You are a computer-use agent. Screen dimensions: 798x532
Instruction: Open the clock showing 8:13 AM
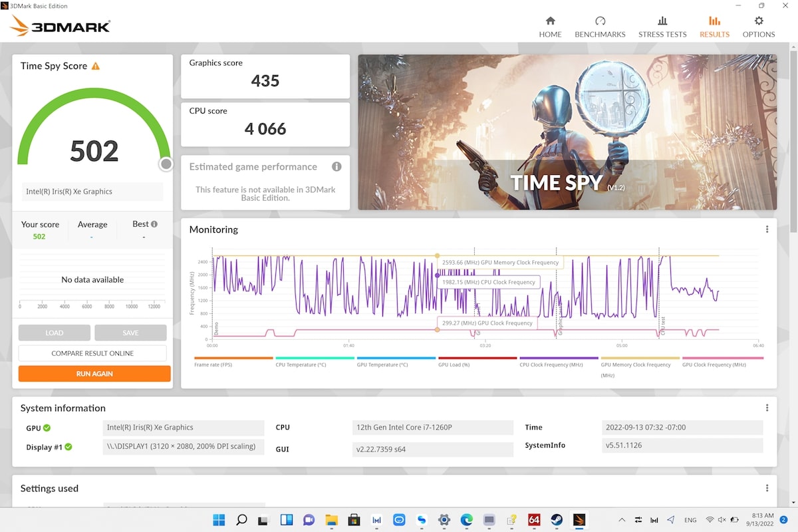[x=761, y=519]
